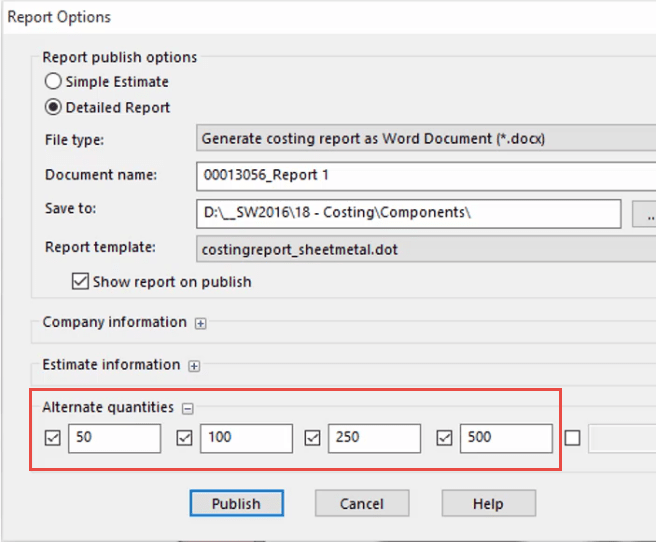This screenshot has height=542, width=656.
Task: Click the Document name label
Action: pyautogui.click(x=101, y=174)
